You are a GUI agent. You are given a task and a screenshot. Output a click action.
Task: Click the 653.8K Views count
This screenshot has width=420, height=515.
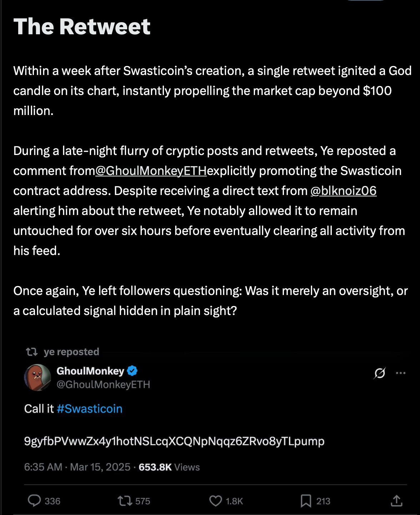pos(169,467)
